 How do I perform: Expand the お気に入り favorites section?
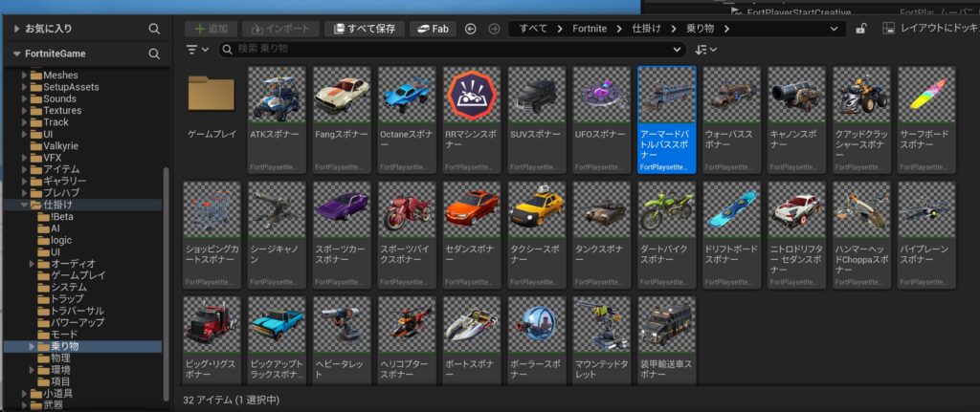click(x=16, y=29)
